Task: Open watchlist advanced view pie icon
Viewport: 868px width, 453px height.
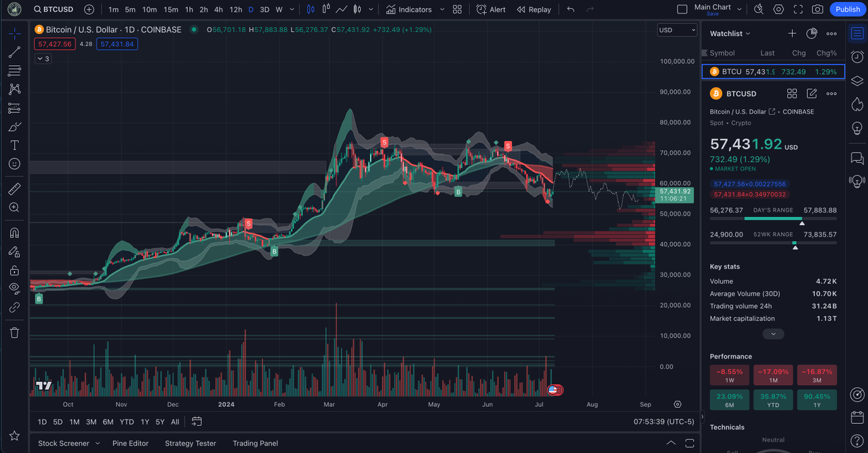Action: 812,33
